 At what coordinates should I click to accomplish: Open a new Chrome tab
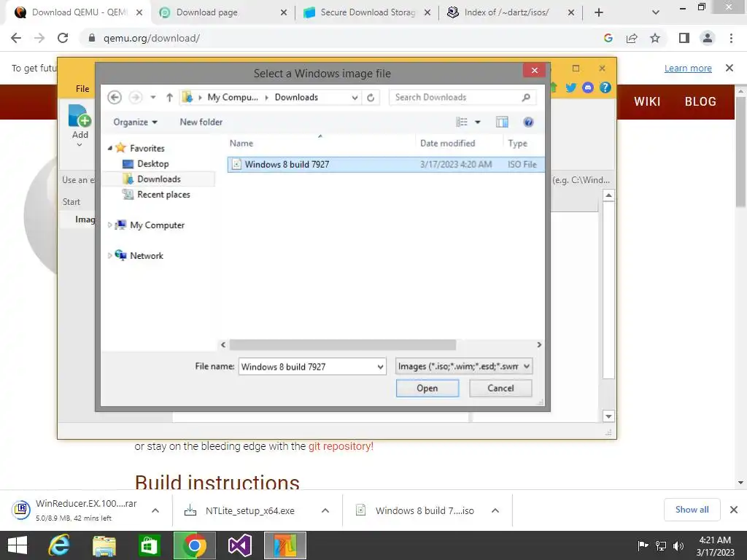point(599,12)
